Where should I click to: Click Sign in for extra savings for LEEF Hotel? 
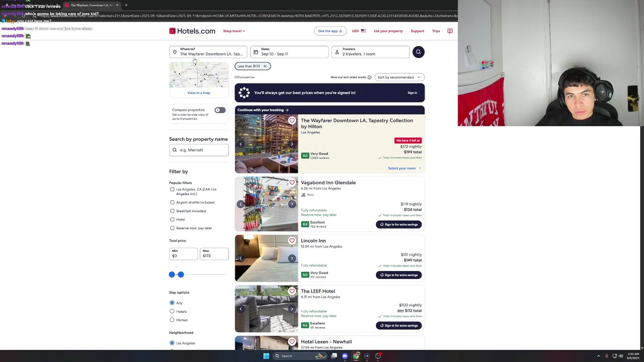398,325
